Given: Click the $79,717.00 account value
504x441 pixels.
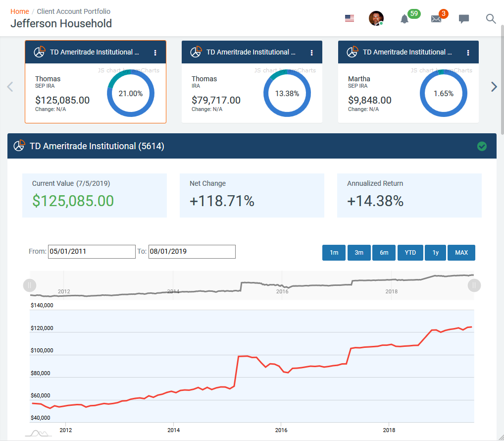Looking at the screenshot, I should 216,100.
